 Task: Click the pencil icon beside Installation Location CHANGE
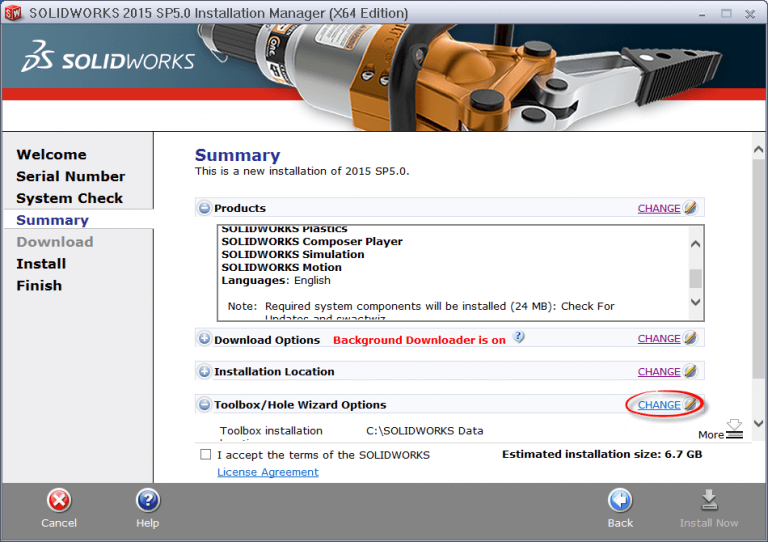(x=690, y=371)
